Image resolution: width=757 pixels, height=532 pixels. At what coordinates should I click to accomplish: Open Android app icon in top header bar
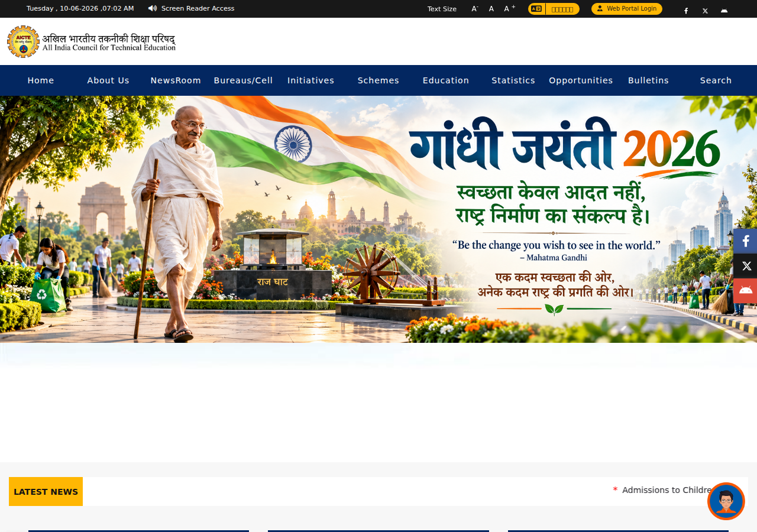click(x=724, y=11)
